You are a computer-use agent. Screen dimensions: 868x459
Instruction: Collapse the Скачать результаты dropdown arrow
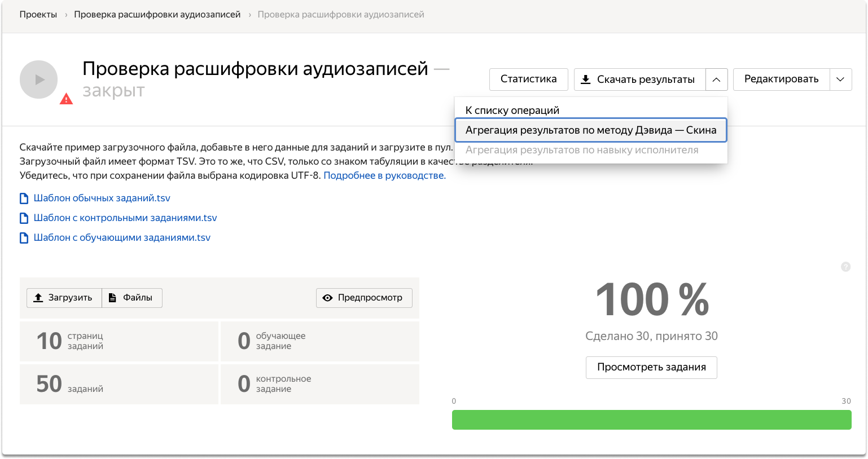pyautogui.click(x=716, y=80)
